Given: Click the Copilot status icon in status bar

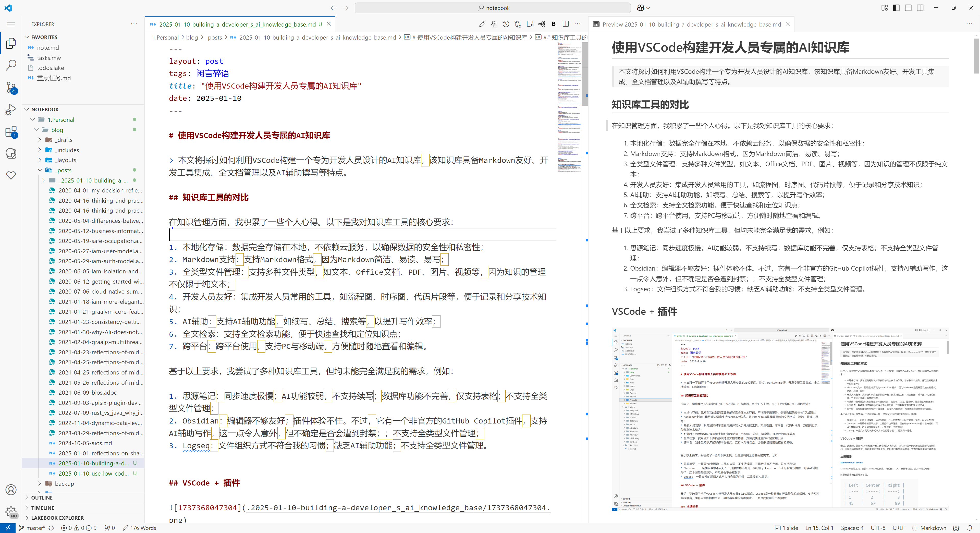Looking at the screenshot, I should (x=956, y=528).
